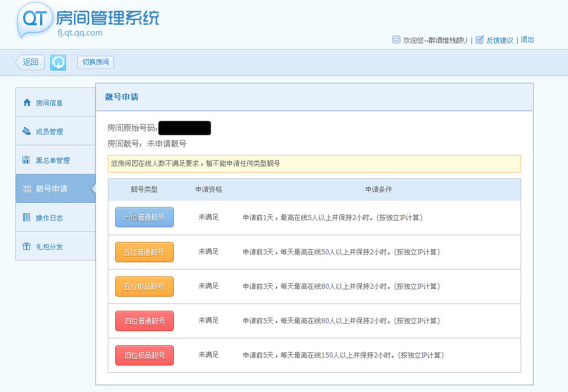This screenshot has width=568, height=392.
Task: Click 未满足 in the 五位普通靓号 row
Action: click(x=209, y=252)
